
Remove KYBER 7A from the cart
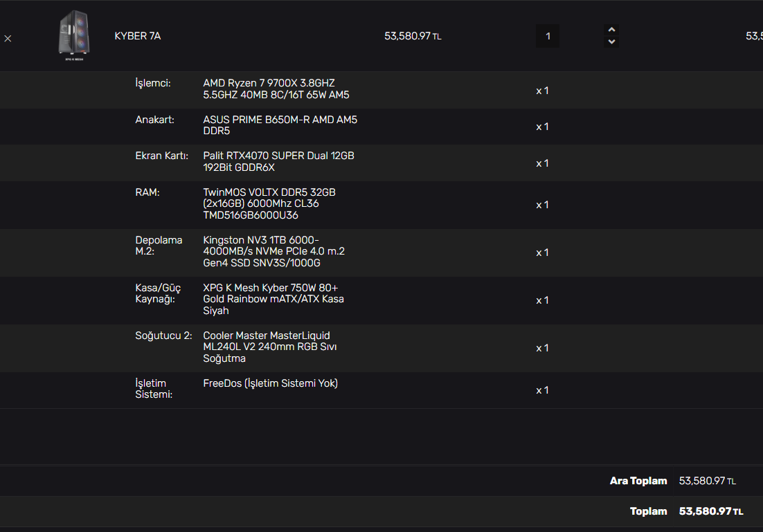(8, 39)
